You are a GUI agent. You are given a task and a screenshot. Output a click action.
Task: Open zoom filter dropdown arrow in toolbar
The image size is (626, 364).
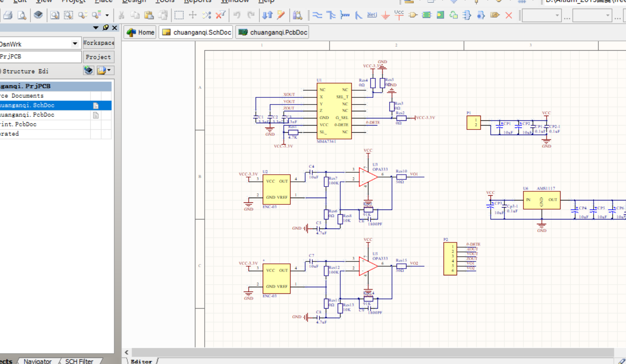(x=107, y=15)
